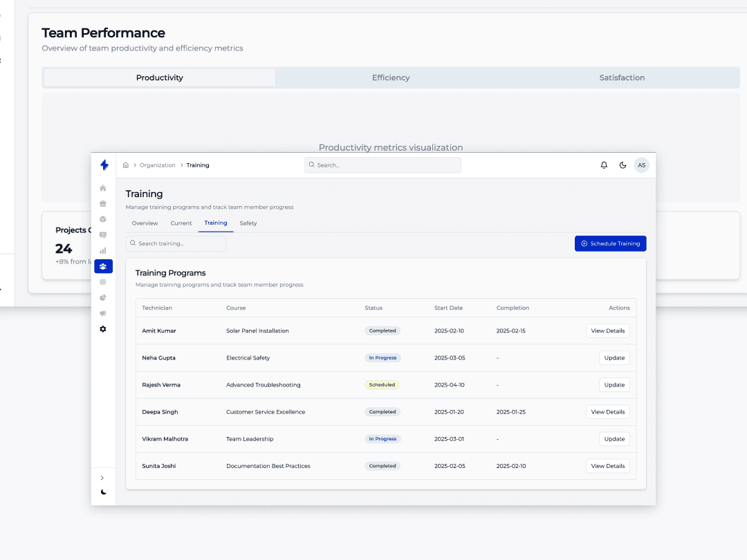Screen dimensions: 747x560
Task: Select the Productivity tab in Team Performance window
Action: (x=160, y=77)
